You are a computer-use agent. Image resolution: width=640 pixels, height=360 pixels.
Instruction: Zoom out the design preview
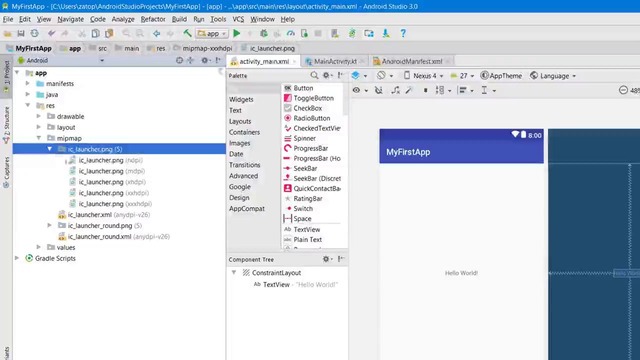click(x=623, y=90)
